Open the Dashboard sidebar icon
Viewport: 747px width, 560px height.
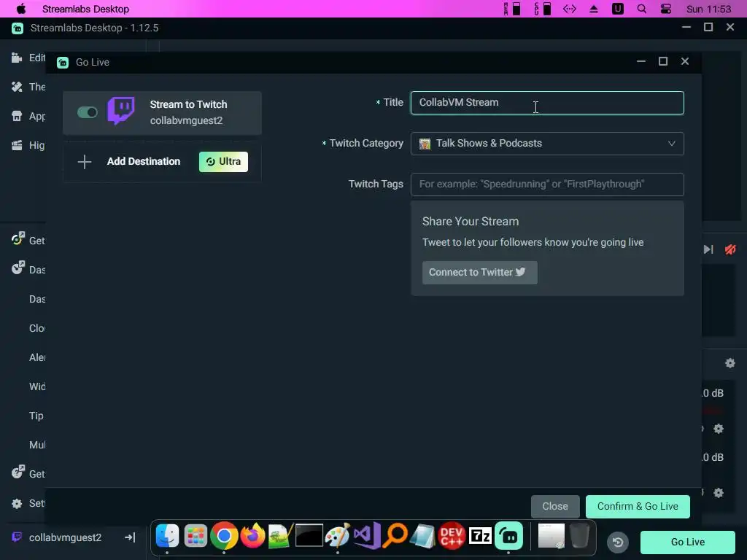click(18, 268)
